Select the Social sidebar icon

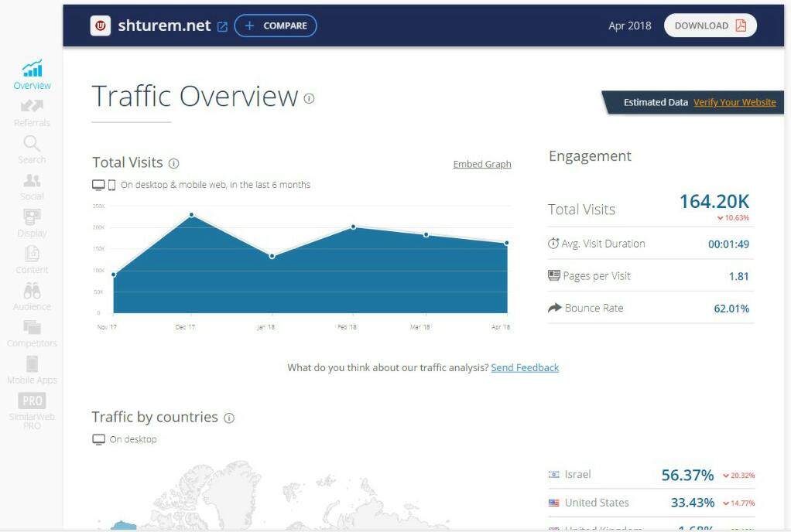pos(32,181)
